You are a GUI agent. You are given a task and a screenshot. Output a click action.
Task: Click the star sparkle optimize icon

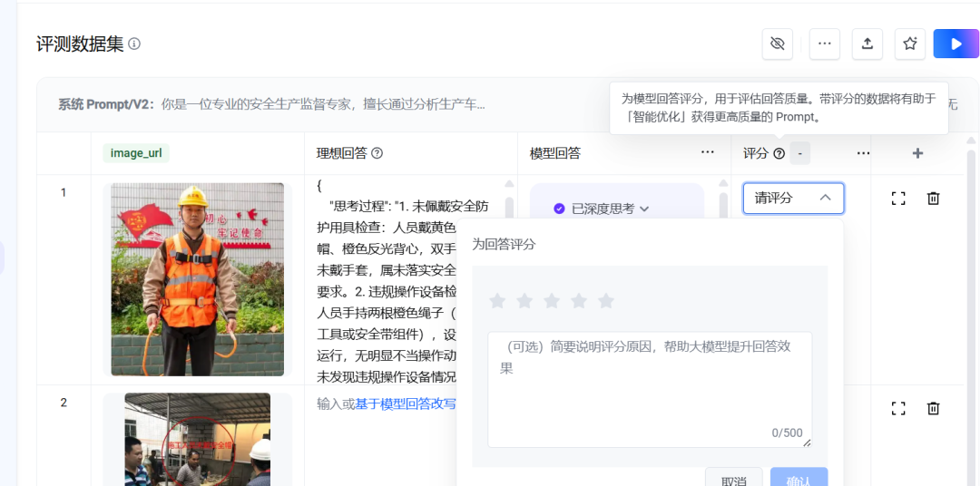tap(910, 44)
